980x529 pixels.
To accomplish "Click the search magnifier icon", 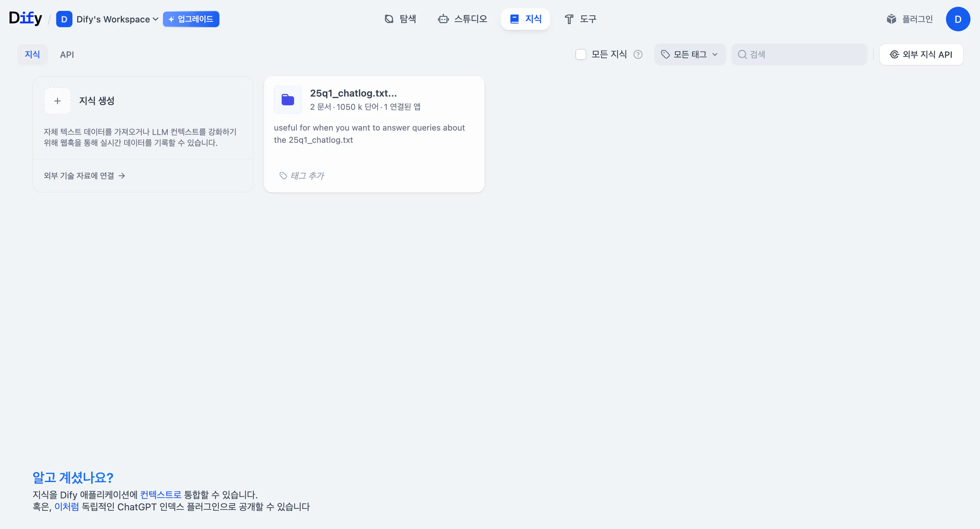I will [x=742, y=54].
